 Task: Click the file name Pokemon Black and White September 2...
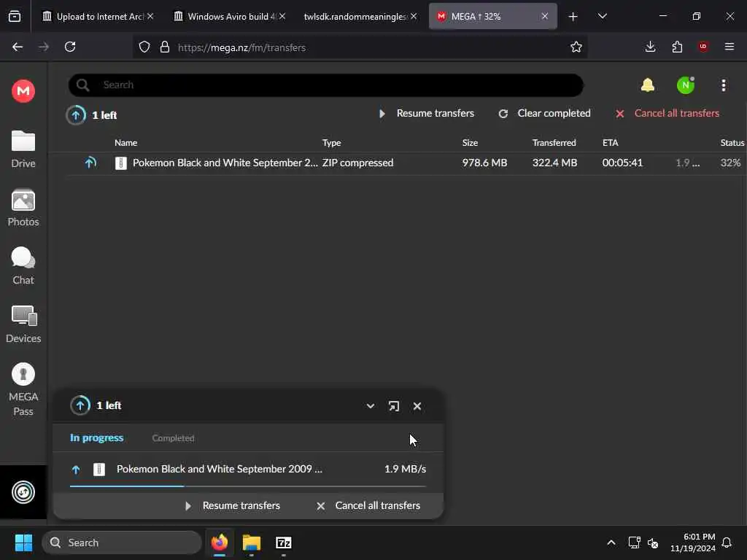click(x=225, y=163)
